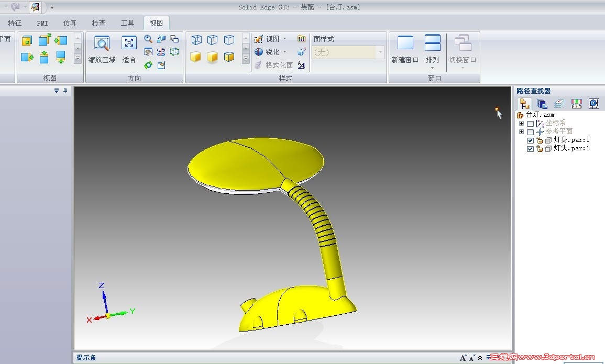Click the Previous View windows icon
605x364 pixels.
174,39
